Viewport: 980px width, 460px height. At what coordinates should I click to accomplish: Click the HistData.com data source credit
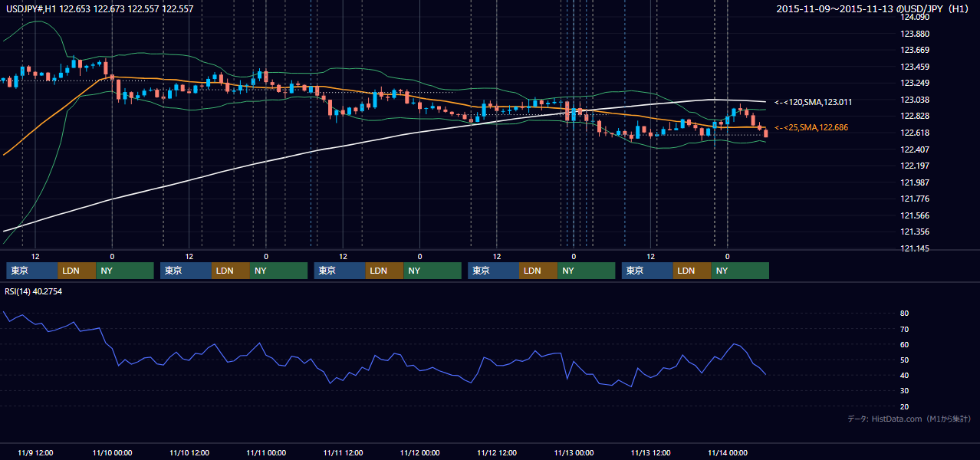(909, 419)
